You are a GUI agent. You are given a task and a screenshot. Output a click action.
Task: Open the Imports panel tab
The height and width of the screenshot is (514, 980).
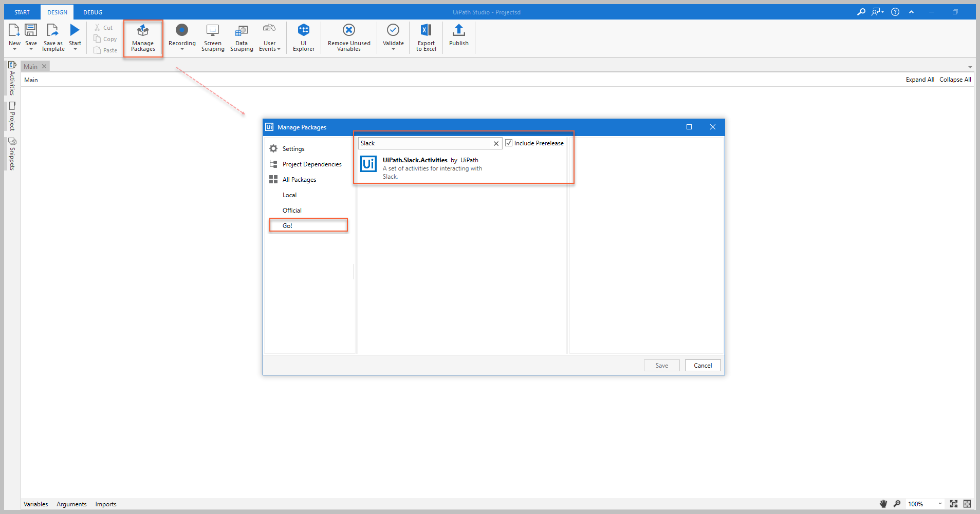105,504
